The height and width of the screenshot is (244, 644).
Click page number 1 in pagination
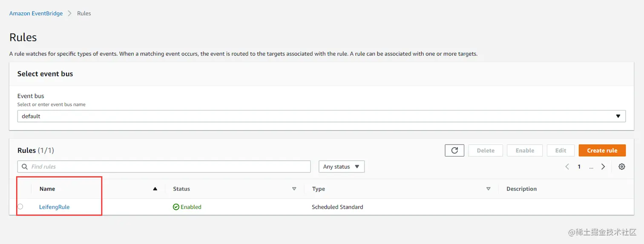coord(579,167)
